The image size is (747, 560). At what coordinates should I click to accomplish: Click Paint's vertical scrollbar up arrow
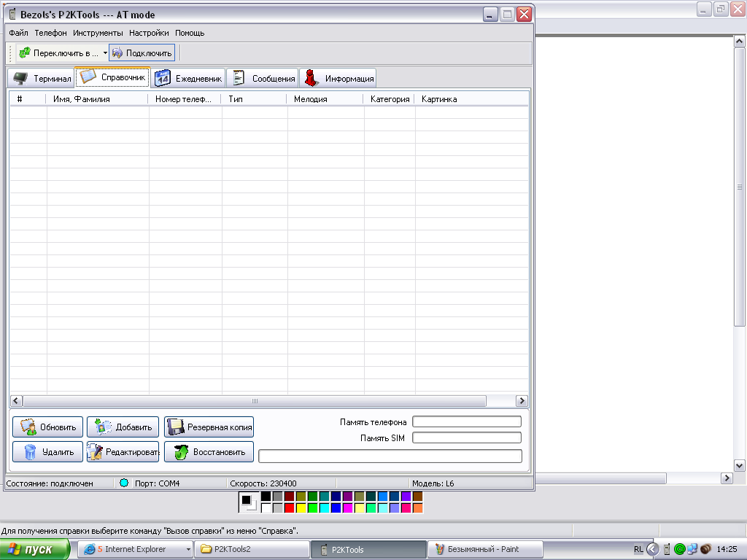point(739,41)
